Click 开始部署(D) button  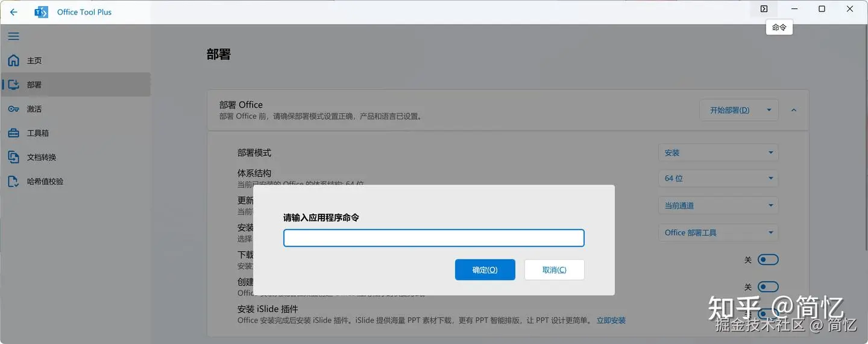tap(730, 110)
